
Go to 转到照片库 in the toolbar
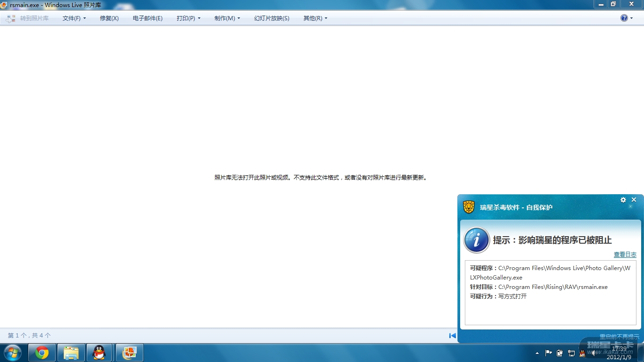27,18
